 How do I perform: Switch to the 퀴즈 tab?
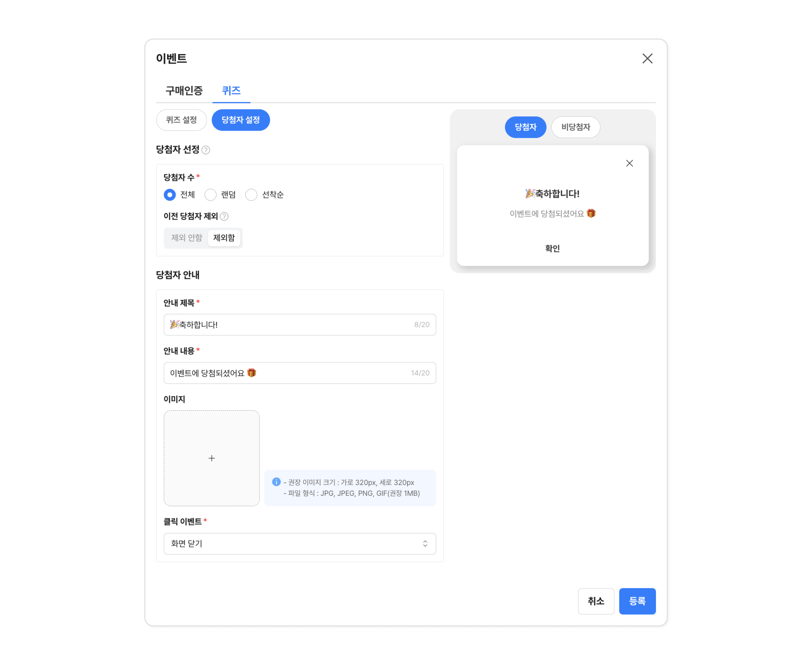(231, 91)
